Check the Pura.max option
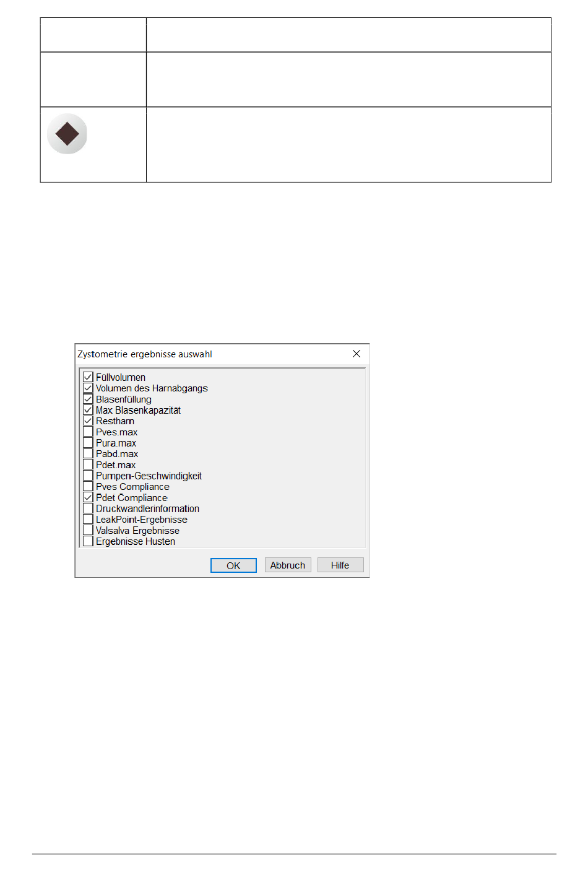The width and height of the screenshot is (588, 872). pos(88,443)
